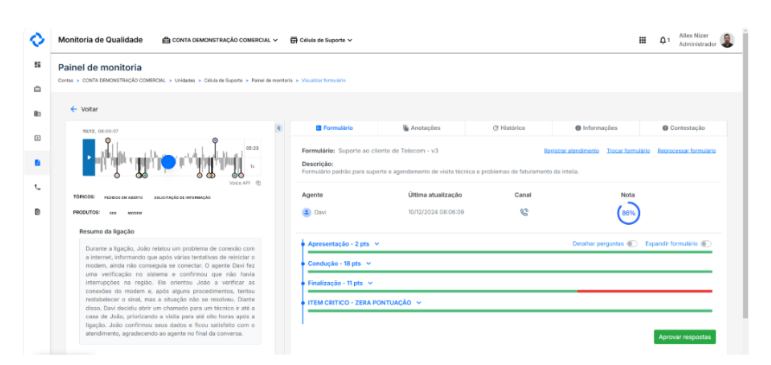The width and height of the screenshot is (771, 365).
Task: Click the Apresentação green progress bar
Action: [x=510, y=252]
